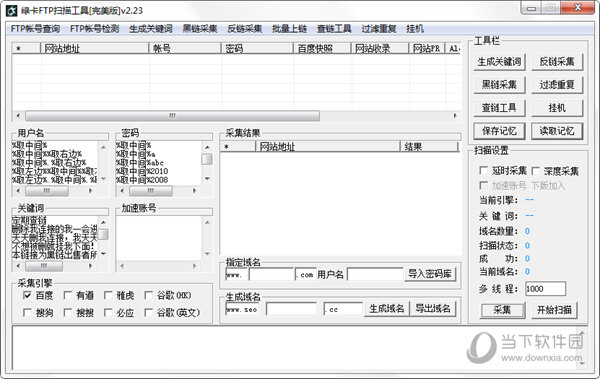This screenshot has width=600, height=379.
Task: Enable the 搜狗 search engine checkbox
Action: coord(27,312)
